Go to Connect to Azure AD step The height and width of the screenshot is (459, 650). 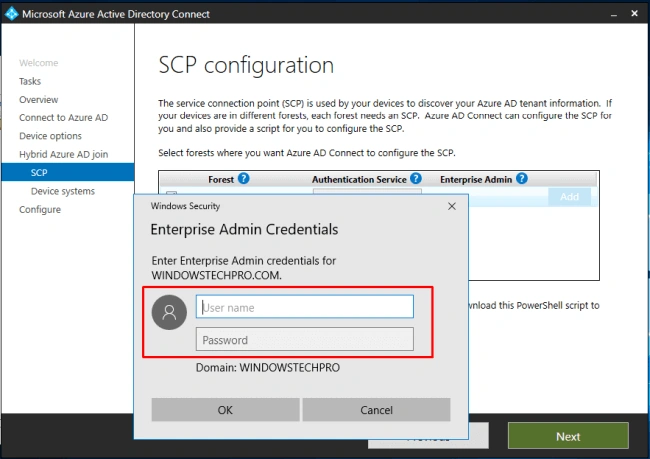coord(63,118)
